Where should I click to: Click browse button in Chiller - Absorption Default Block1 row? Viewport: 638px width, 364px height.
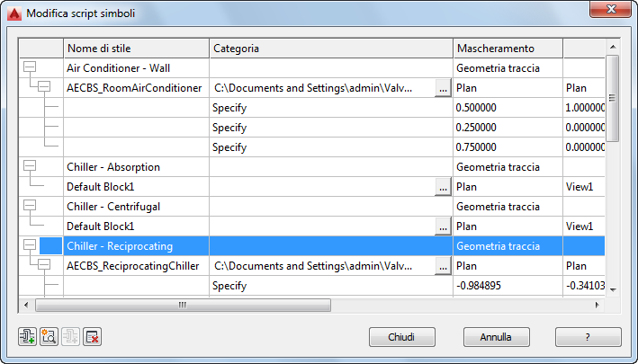point(442,187)
